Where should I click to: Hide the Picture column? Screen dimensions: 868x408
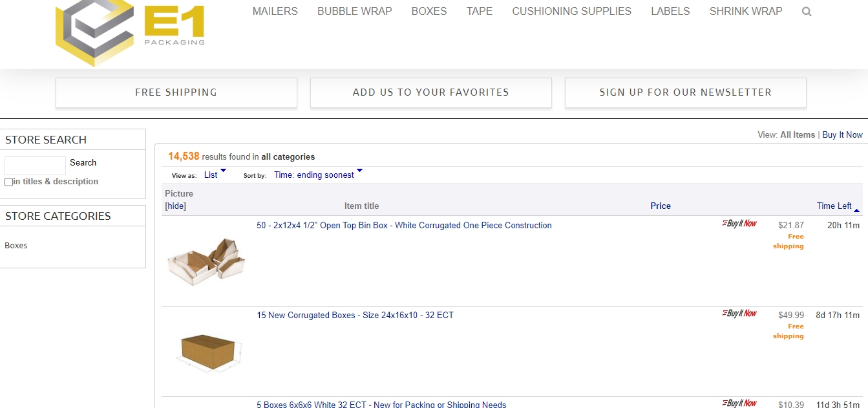pos(175,206)
